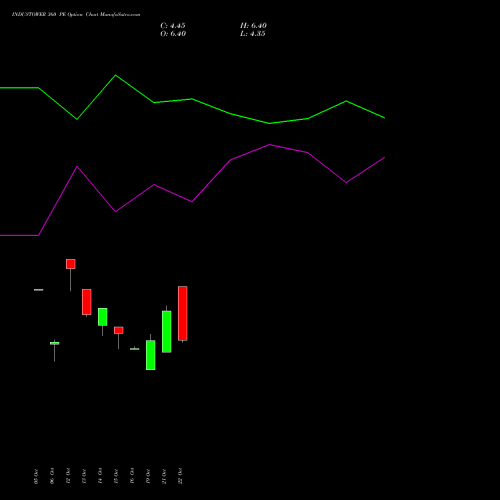Select the small green doji candle for 16 Oct
This screenshot has height=500, width=500.
[135, 349]
